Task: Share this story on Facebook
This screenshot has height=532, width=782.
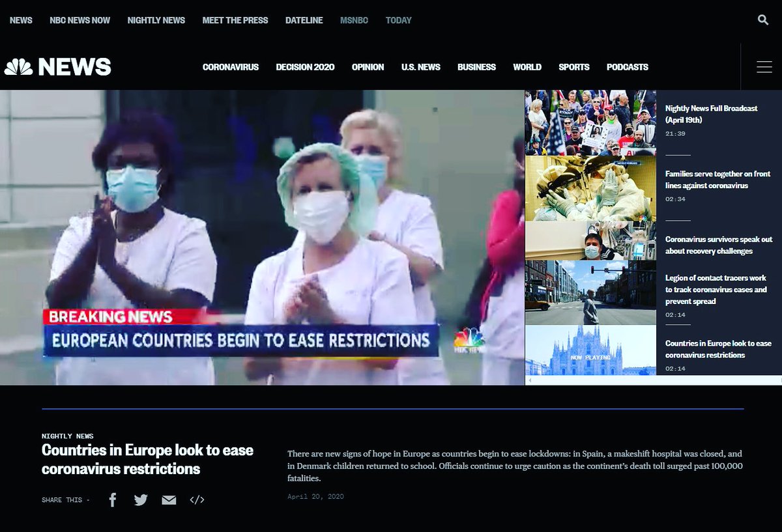Action: pyautogui.click(x=113, y=499)
